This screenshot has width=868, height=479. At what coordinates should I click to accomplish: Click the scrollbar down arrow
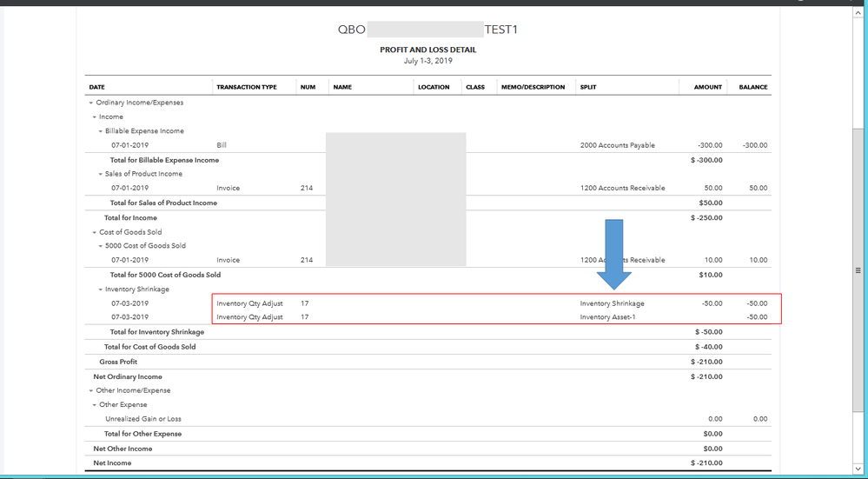click(858, 469)
